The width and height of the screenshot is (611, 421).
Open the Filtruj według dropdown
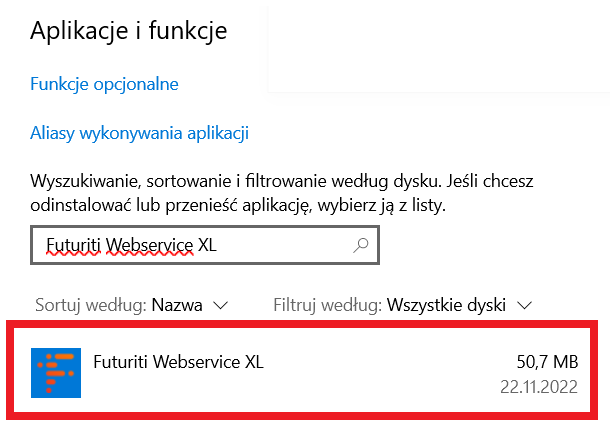401,304
